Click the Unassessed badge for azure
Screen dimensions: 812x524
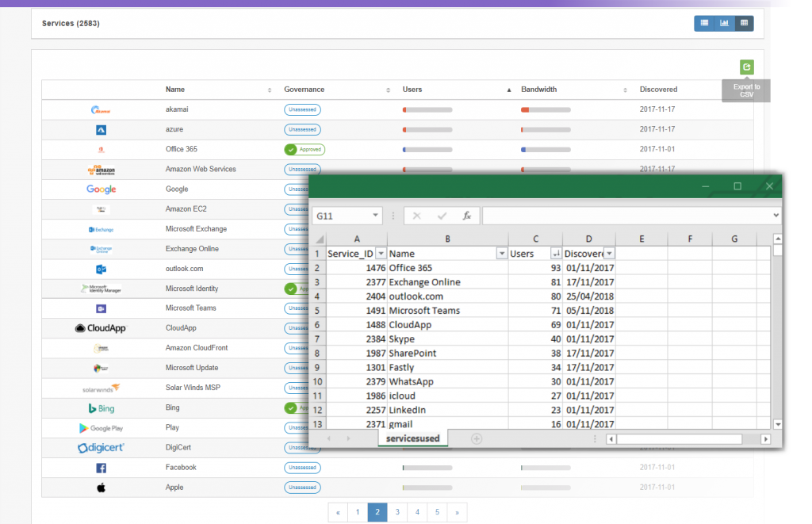tap(302, 129)
